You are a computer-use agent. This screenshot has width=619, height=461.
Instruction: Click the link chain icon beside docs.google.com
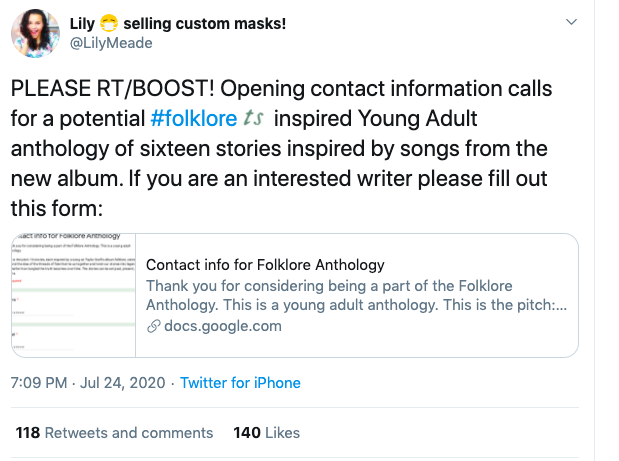click(x=154, y=326)
